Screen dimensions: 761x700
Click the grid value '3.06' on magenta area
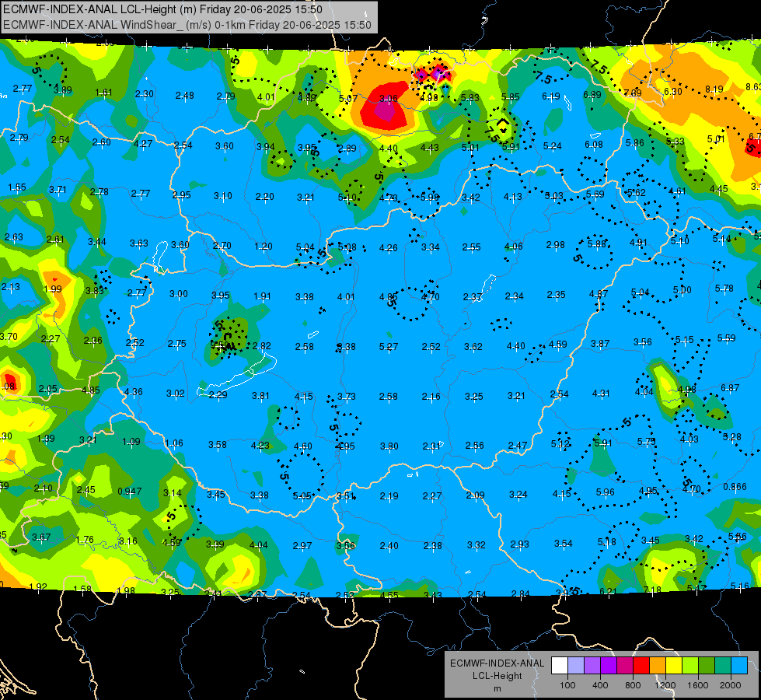click(x=388, y=99)
